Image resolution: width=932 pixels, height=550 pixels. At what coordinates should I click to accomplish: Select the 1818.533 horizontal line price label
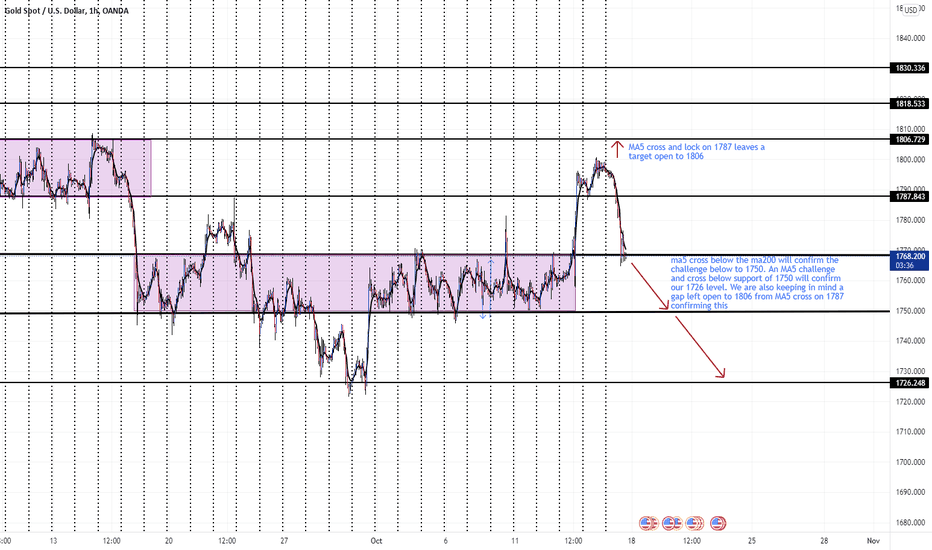(910, 103)
